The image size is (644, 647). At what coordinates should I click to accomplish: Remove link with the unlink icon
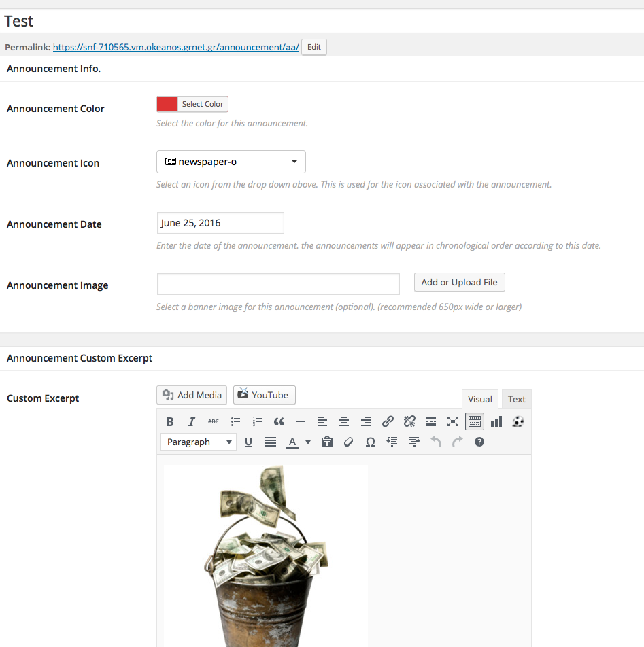[x=409, y=421]
